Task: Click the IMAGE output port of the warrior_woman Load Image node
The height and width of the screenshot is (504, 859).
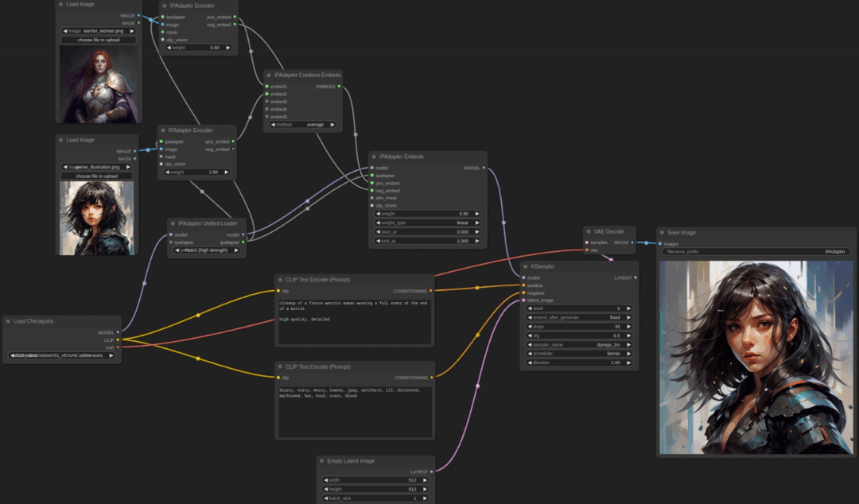Action: tap(138, 16)
